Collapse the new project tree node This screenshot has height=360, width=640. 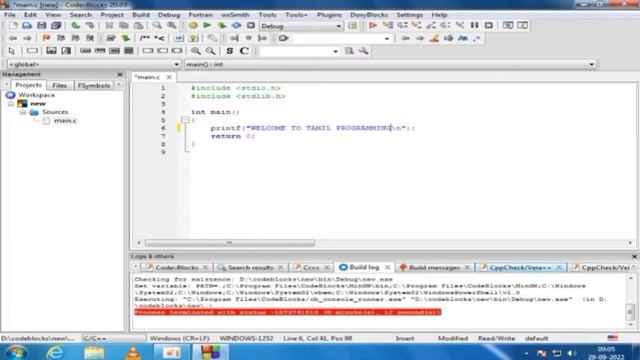(x=11, y=104)
